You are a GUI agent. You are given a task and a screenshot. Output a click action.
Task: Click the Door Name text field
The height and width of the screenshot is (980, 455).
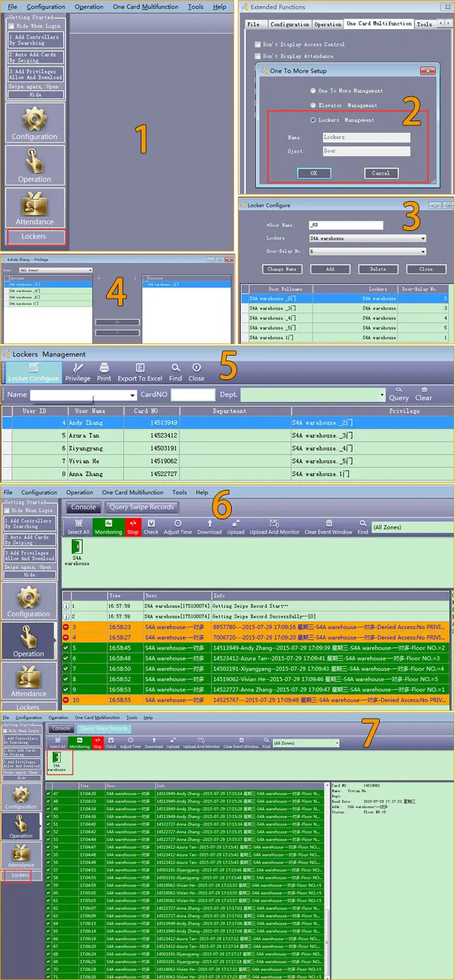pos(346,225)
